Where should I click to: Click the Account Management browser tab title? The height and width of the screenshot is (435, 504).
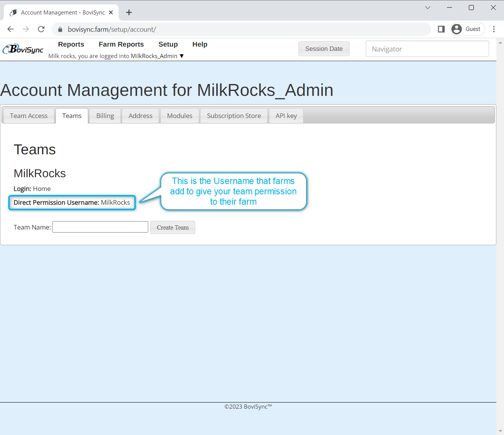[x=63, y=13]
